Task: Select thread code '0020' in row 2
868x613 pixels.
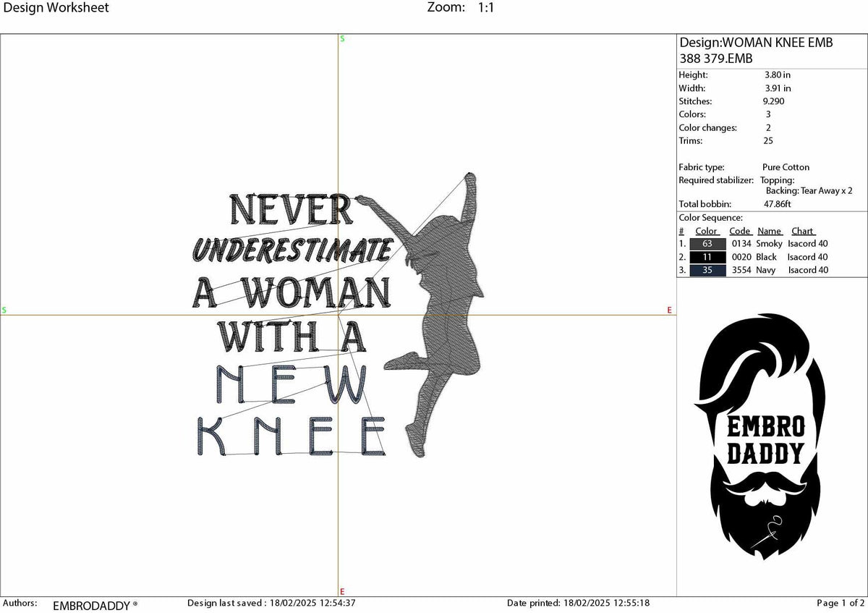Action: (742, 257)
